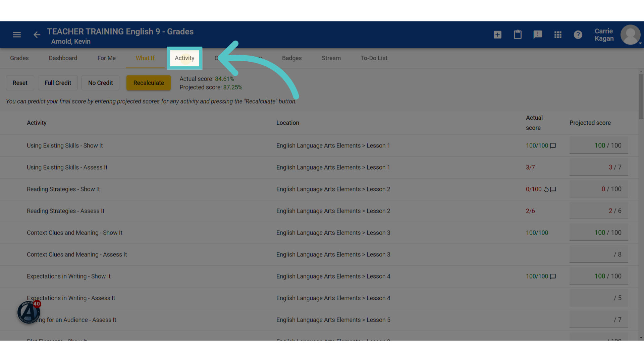Click the student name Arnold, Kevin

[71, 42]
